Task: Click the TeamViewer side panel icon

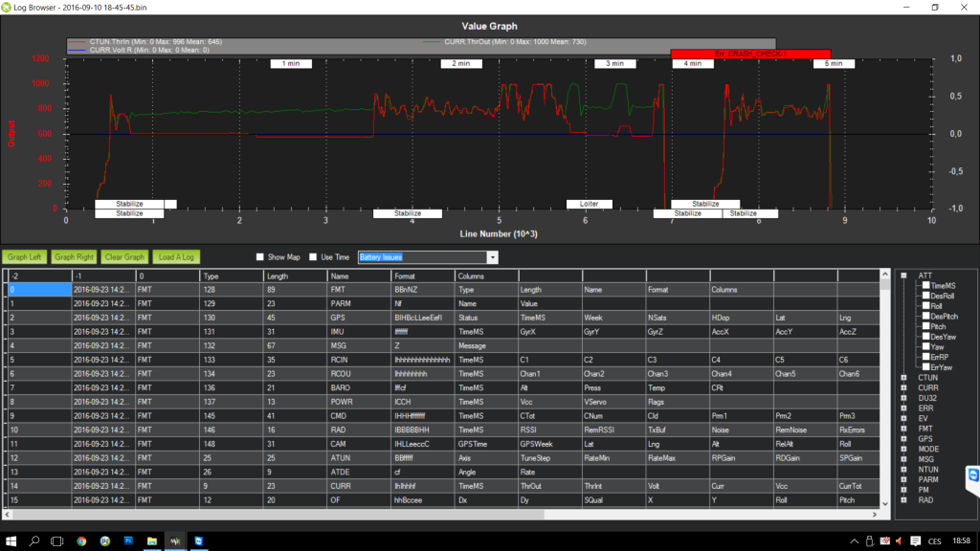Action: click(x=972, y=475)
